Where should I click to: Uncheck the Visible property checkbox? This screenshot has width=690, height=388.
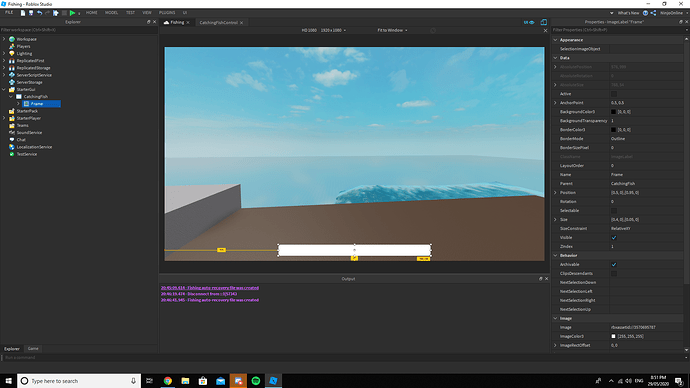click(x=614, y=238)
